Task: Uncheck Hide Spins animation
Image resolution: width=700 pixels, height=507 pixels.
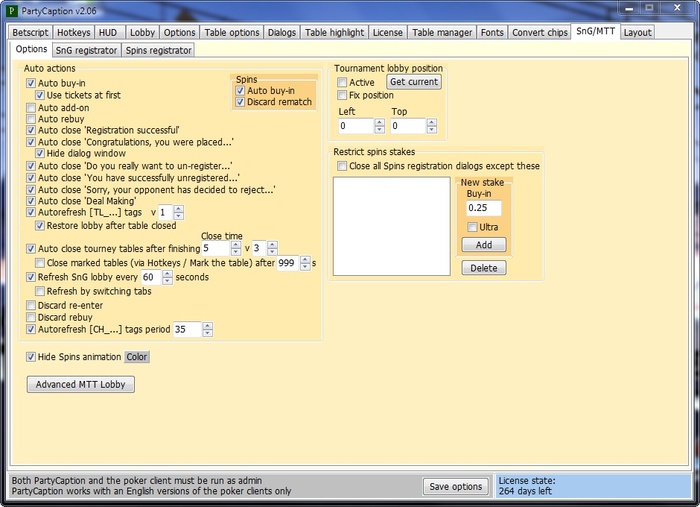Action: pyautogui.click(x=31, y=357)
